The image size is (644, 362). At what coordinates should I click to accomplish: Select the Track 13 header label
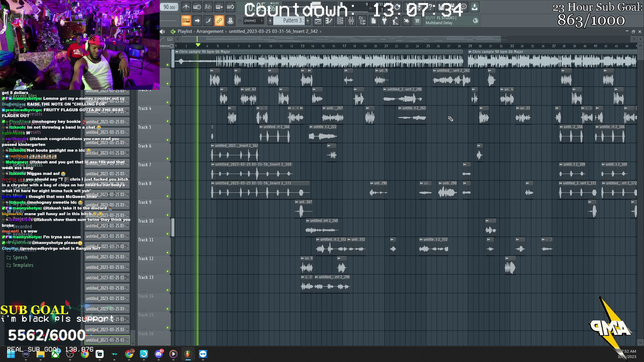(146, 278)
